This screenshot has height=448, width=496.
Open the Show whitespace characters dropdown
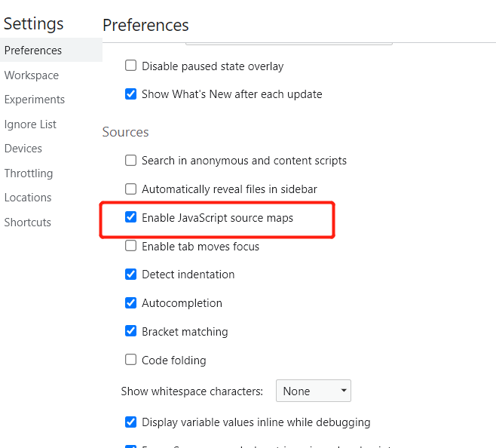coord(313,391)
